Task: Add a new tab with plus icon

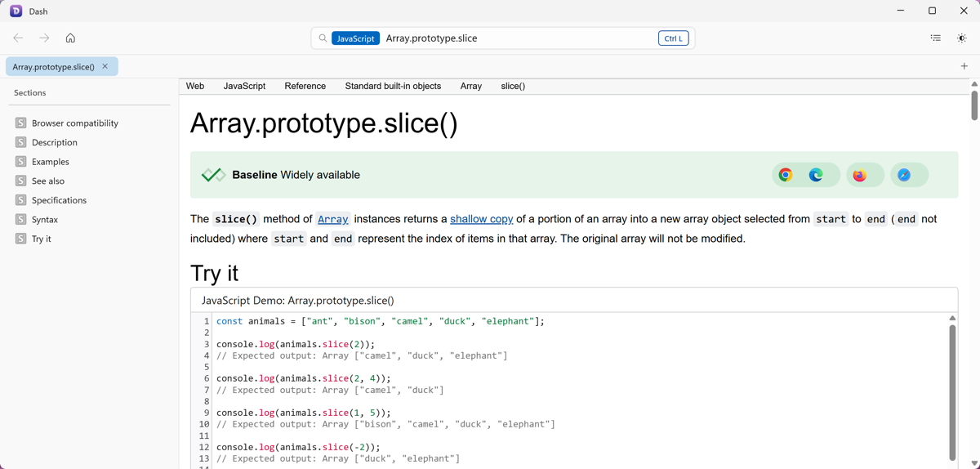Action: coord(964,66)
